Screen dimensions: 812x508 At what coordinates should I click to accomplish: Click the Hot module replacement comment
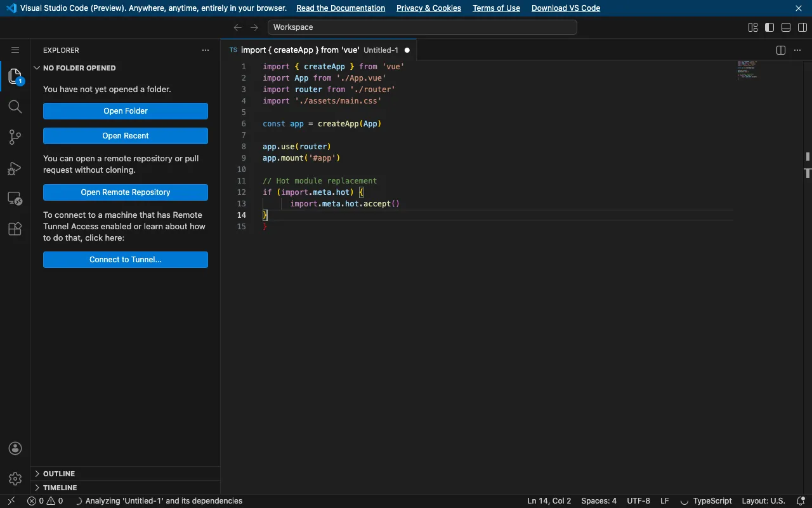320,181
